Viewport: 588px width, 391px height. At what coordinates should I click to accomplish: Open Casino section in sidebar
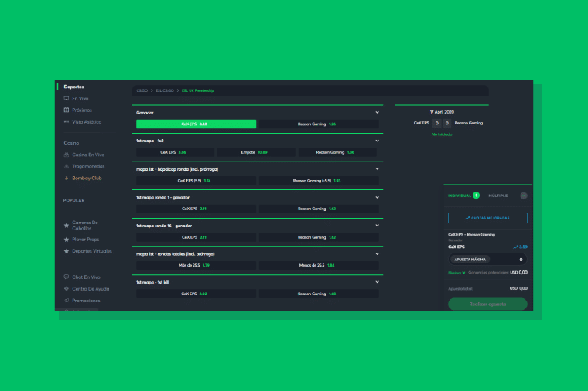click(71, 143)
